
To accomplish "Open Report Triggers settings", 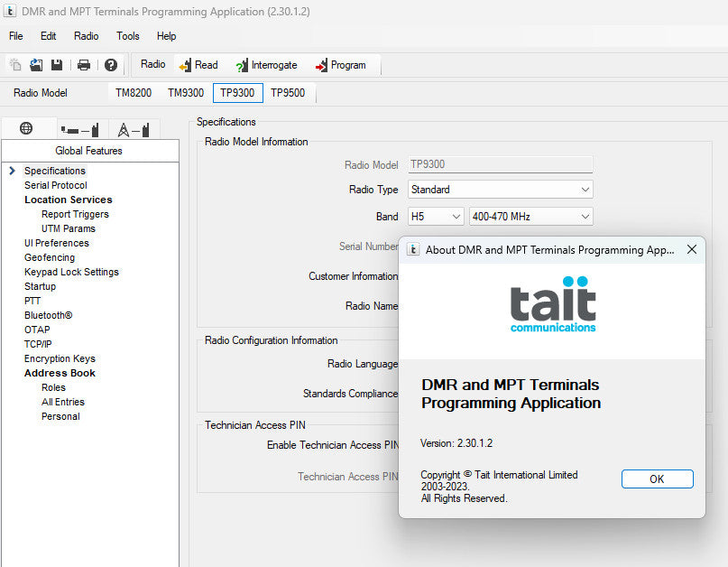I will (75, 214).
